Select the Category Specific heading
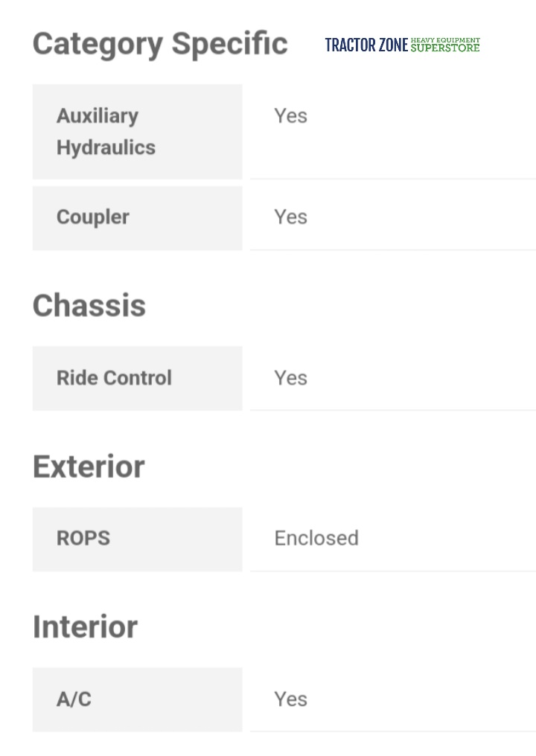The width and height of the screenshot is (536, 756). (x=160, y=44)
